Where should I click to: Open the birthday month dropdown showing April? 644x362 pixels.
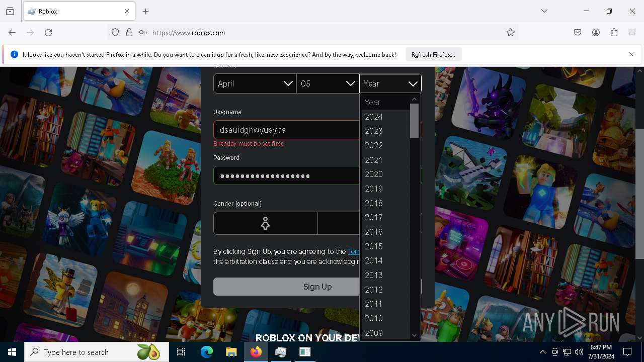coord(255,83)
